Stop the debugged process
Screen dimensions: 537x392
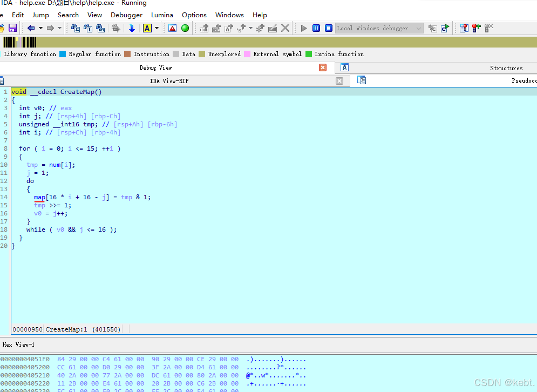click(x=328, y=28)
